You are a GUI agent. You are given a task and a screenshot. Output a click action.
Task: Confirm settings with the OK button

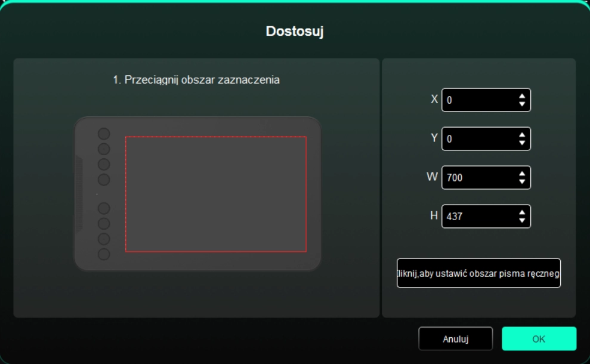point(539,339)
